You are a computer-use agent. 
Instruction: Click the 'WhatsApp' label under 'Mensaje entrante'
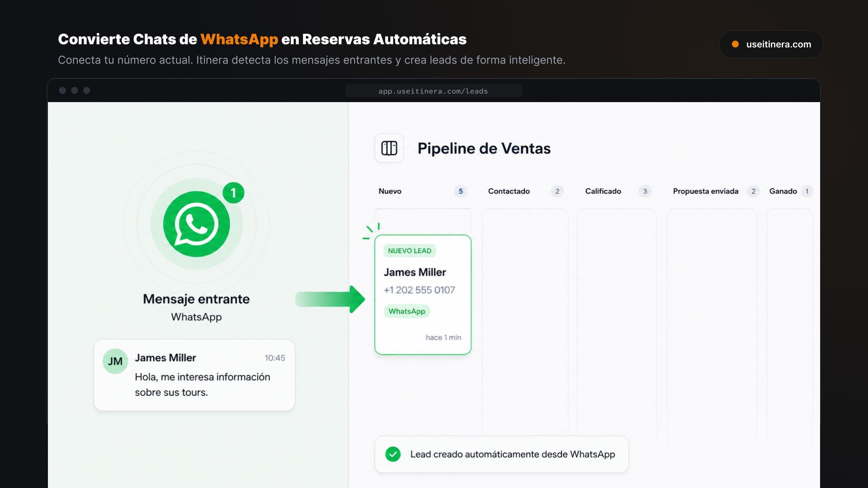(196, 317)
